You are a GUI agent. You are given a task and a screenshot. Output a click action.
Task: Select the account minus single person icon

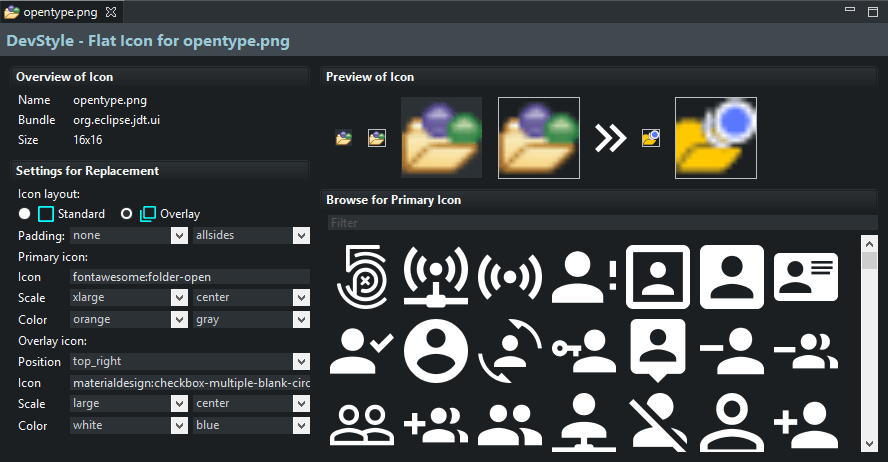732,351
